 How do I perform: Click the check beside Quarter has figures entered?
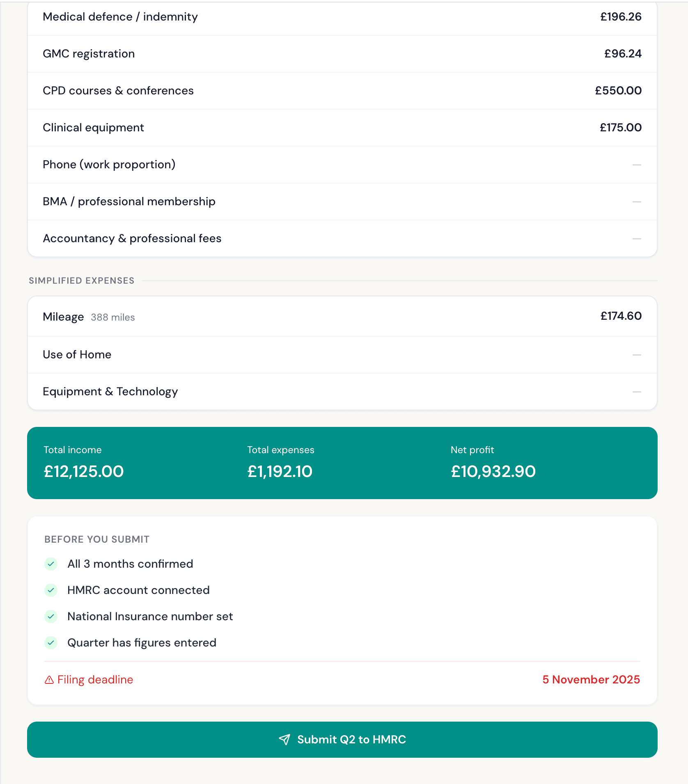50,643
